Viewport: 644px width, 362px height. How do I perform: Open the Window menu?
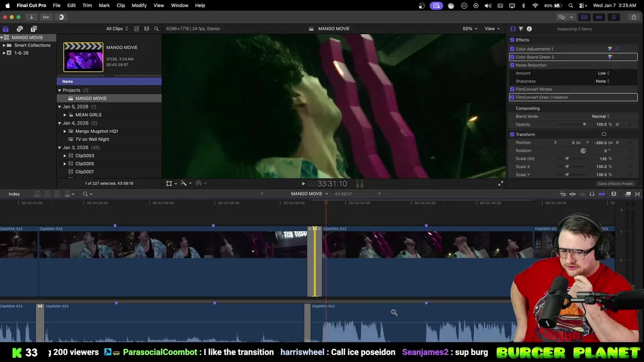(180, 6)
